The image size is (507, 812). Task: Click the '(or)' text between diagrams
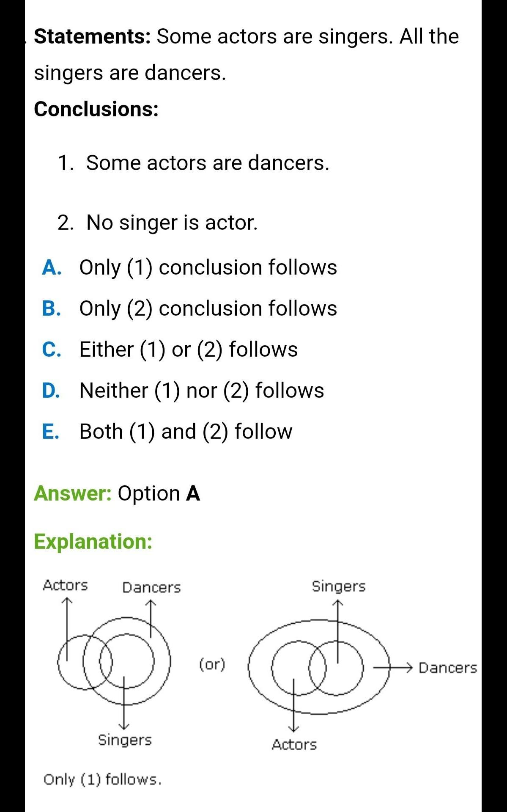212,664
